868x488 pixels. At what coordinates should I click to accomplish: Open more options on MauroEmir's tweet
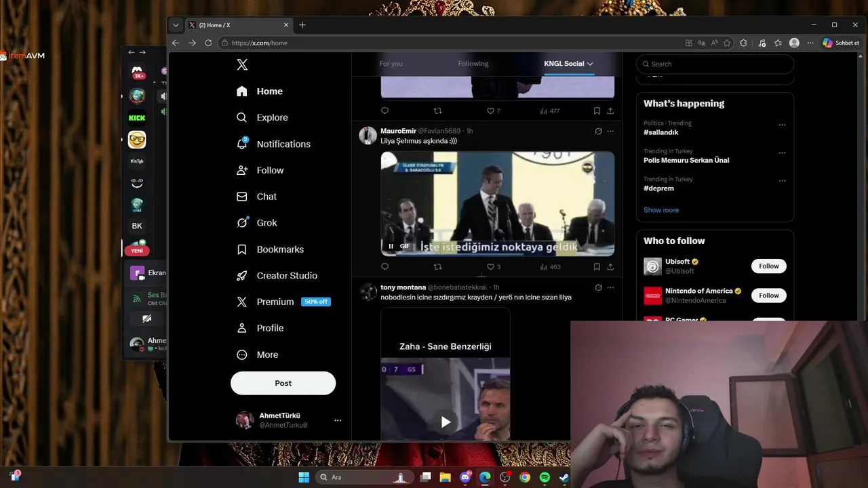pos(610,131)
